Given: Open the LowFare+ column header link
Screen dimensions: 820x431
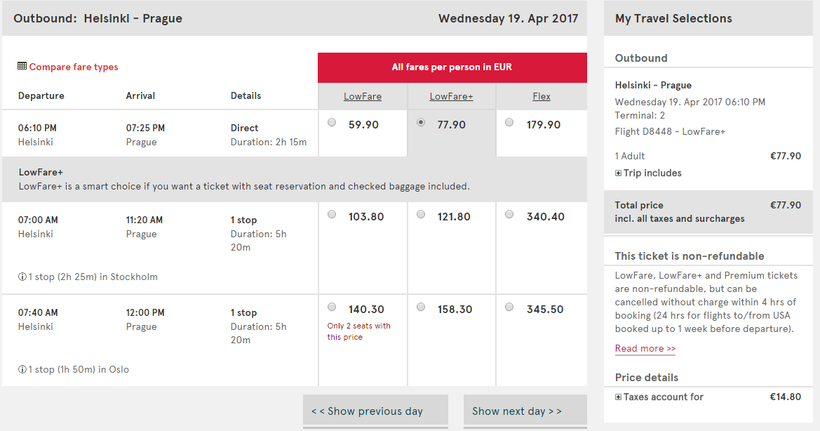Looking at the screenshot, I should (451, 96).
